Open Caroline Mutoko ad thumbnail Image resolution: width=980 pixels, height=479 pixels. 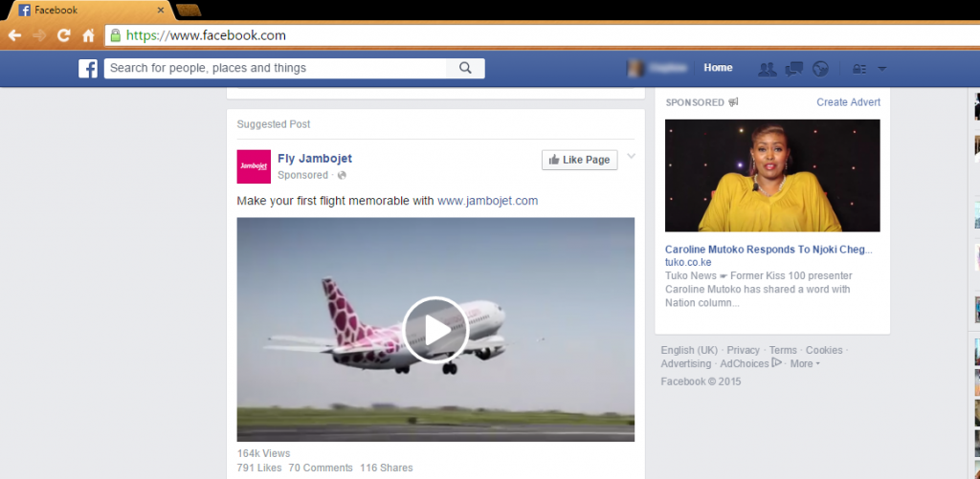pyautogui.click(x=772, y=176)
